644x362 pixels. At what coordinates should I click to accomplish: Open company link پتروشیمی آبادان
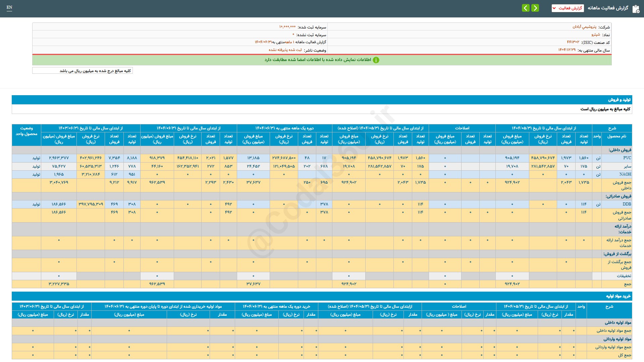tap(584, 27)
